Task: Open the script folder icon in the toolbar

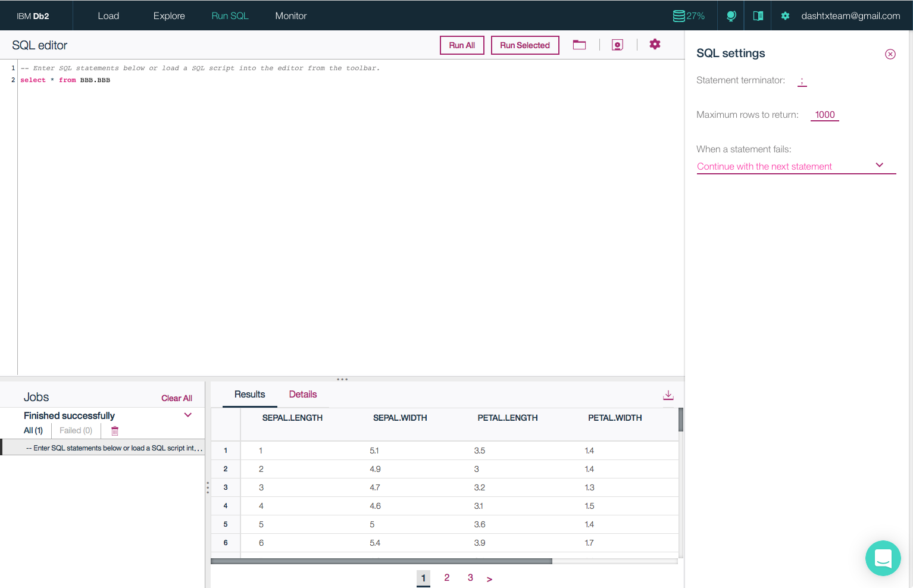Action: pos(579,45)
